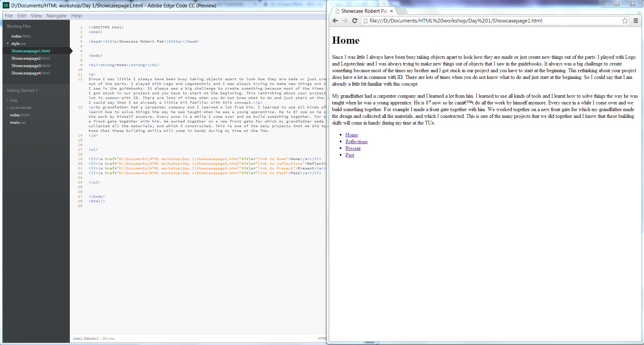644x345 pixels.
Task: Bookmark page with the star icon
Action: point(625,21)
